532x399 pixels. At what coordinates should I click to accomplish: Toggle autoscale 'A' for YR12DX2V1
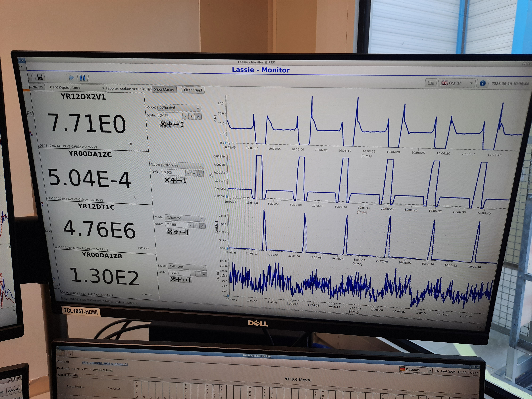click(198, 117)
